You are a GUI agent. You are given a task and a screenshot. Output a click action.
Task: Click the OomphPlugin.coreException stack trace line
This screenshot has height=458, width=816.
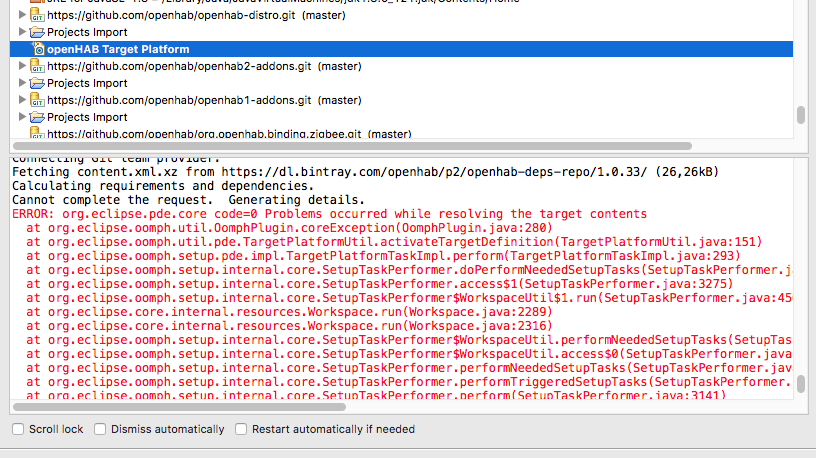(x=289, y=228)
